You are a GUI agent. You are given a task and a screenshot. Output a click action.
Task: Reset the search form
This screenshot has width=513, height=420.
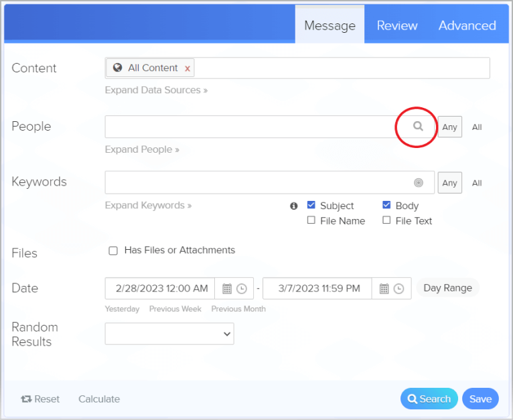(x=40, y=399)
